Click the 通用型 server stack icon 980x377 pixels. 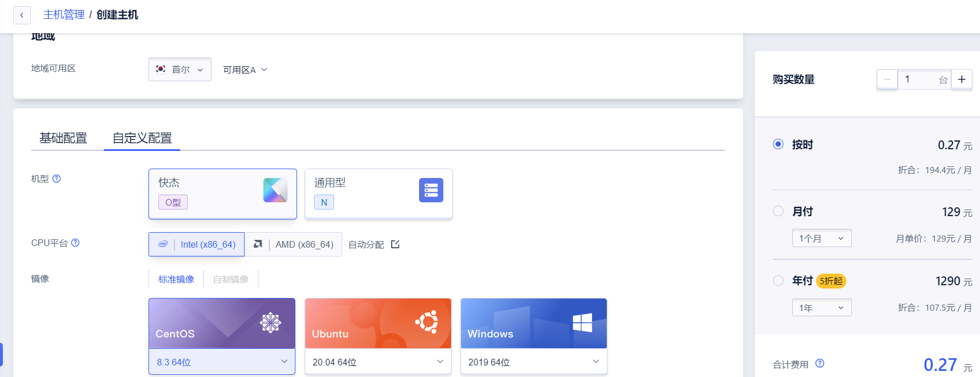point(431,190)
